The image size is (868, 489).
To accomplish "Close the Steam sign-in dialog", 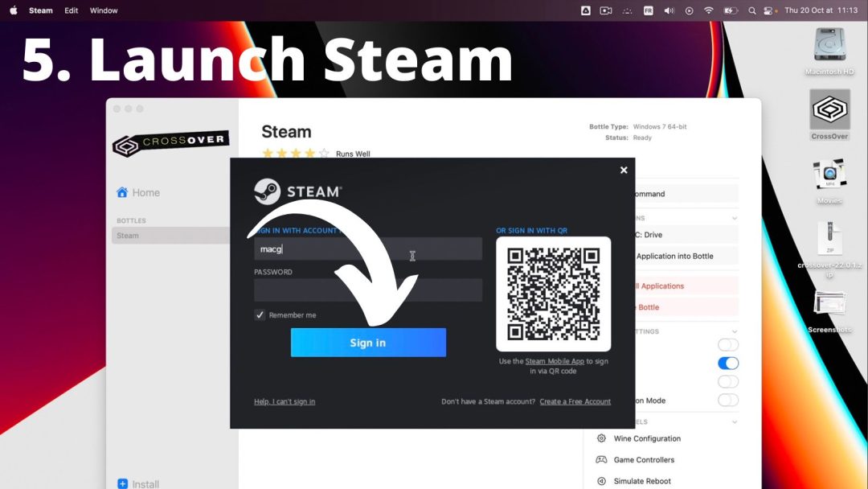I will pos(624,170).
